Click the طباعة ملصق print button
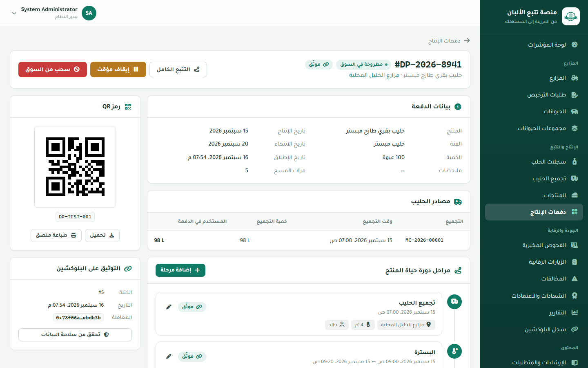The image size is (588, 368). pyautogui.click(x=56, y=236)
